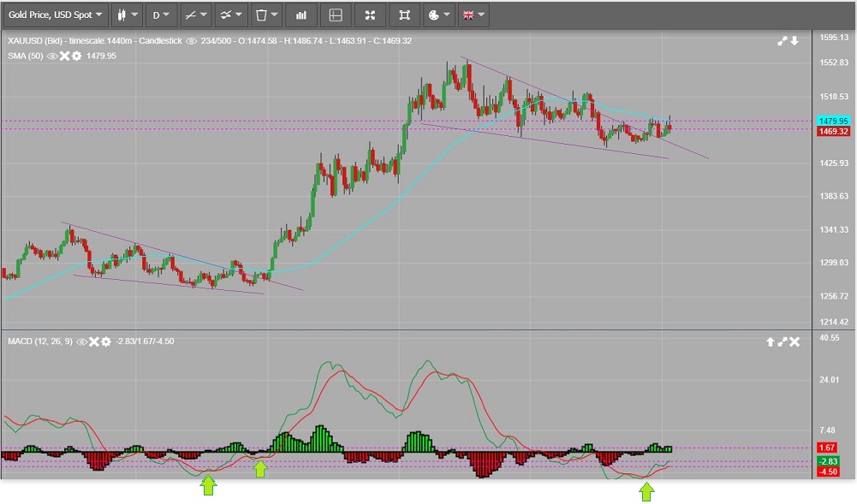Click the red 1469.32 current price label

click(x=833, y=132)
